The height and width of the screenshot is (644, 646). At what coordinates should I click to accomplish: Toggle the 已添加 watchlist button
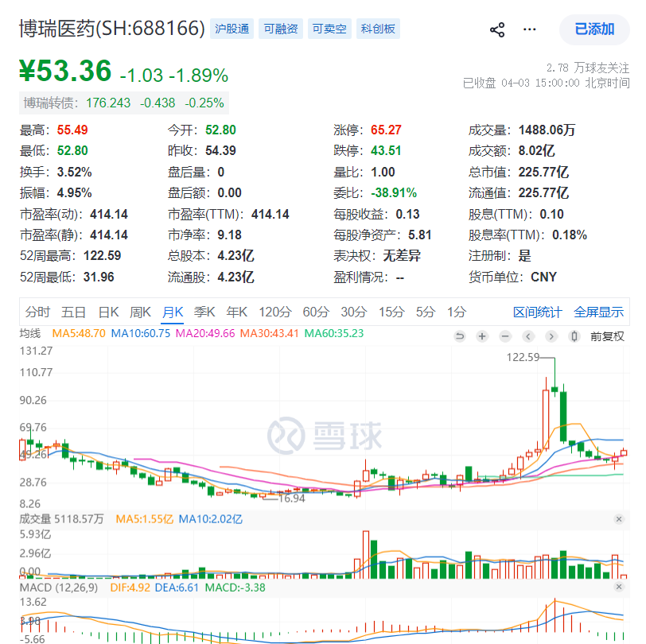594,29
